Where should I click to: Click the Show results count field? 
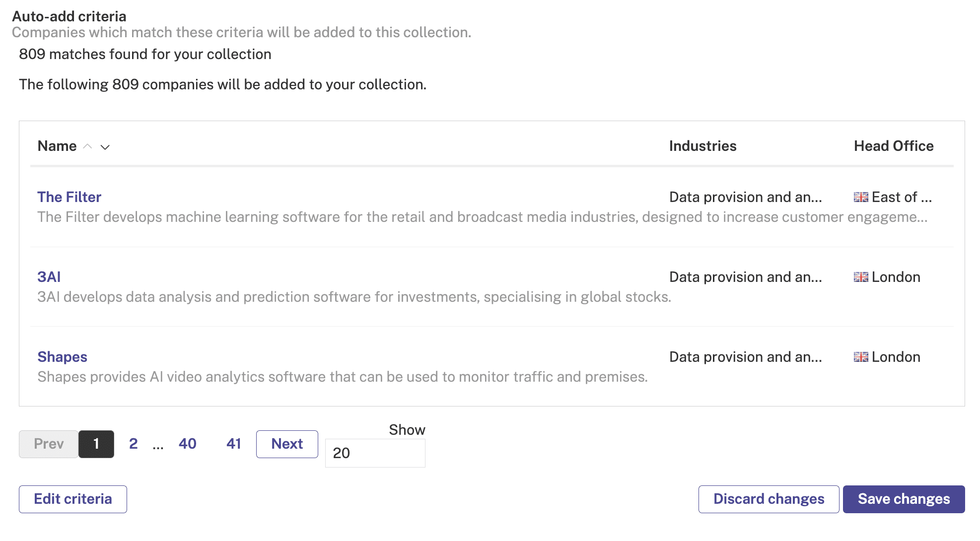[x=375, y=453]
